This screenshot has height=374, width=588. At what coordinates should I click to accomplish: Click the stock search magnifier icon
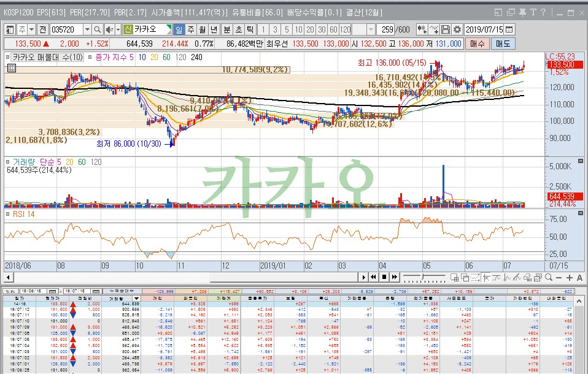pos(97,29)
